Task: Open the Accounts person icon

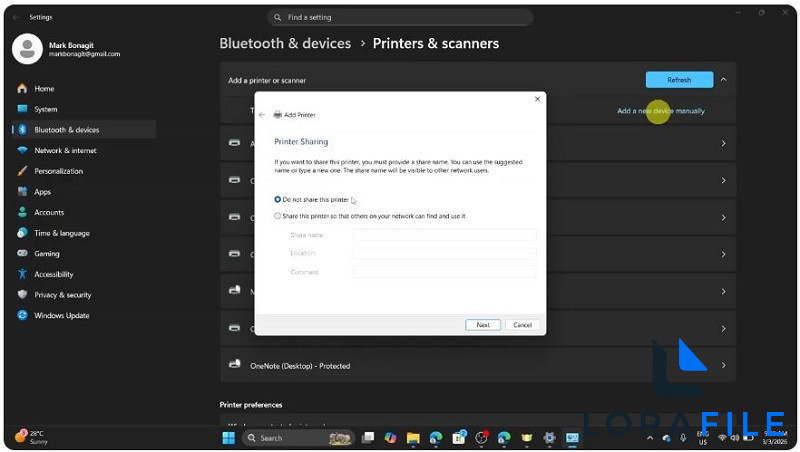Action: pyautogui.click(x=22, y=212)
